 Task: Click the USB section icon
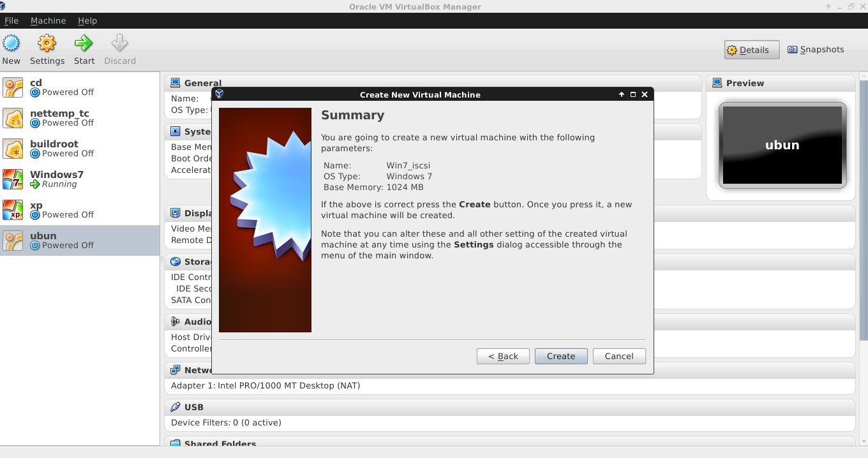[175, 407]
